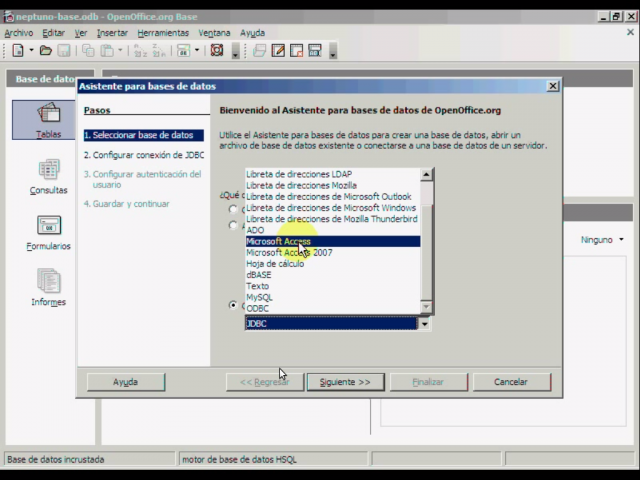Choose Libreta de direcciones de Microsoft Windows
The height and width of the screenshot is (480, 640).
(x=333, y=208)
